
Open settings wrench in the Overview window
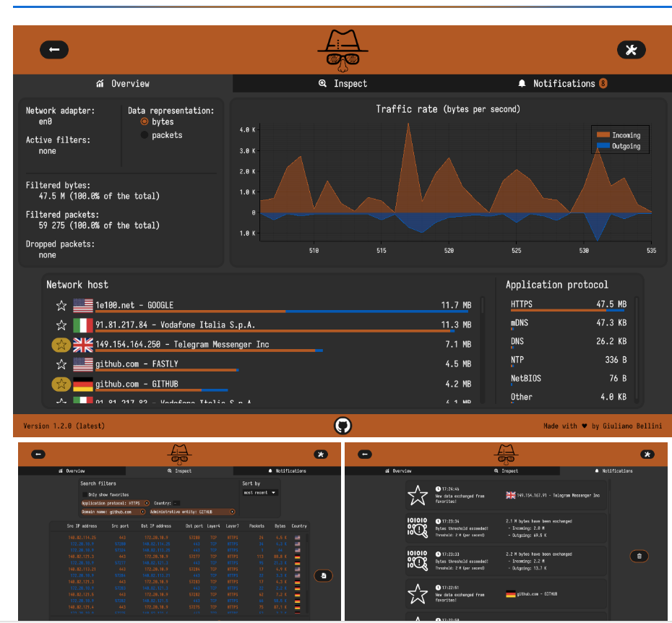pos(632,50)
